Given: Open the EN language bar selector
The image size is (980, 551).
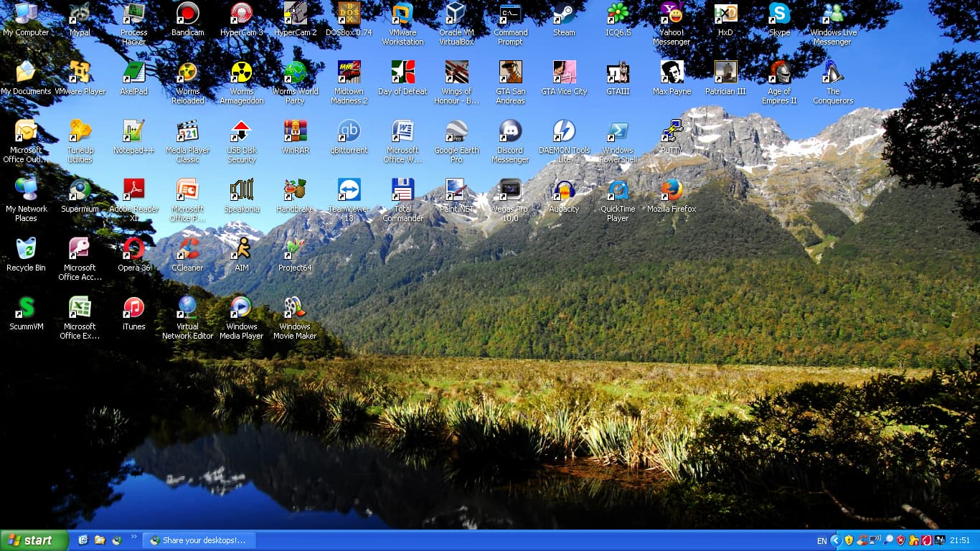Looking at the screenshot, I should coord(821,540).
